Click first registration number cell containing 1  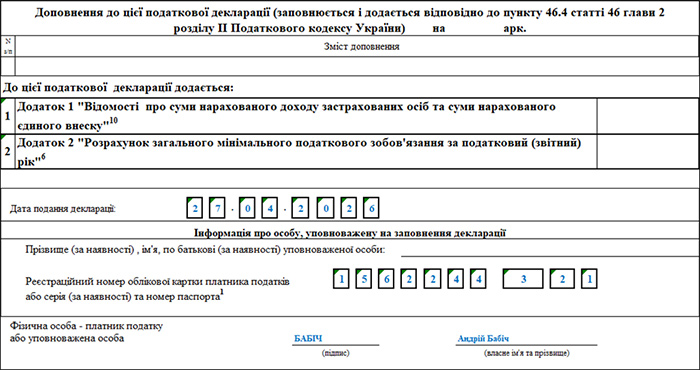pos(341,279)
